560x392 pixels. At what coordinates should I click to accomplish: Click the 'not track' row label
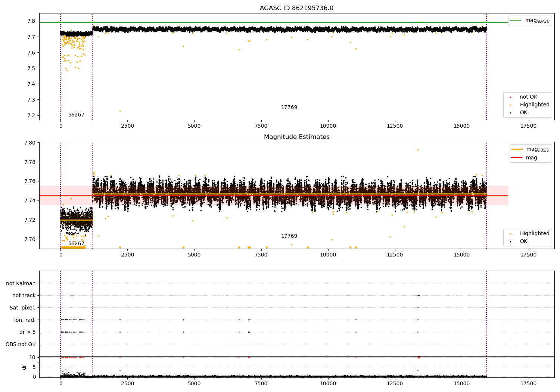coord(24,296)
